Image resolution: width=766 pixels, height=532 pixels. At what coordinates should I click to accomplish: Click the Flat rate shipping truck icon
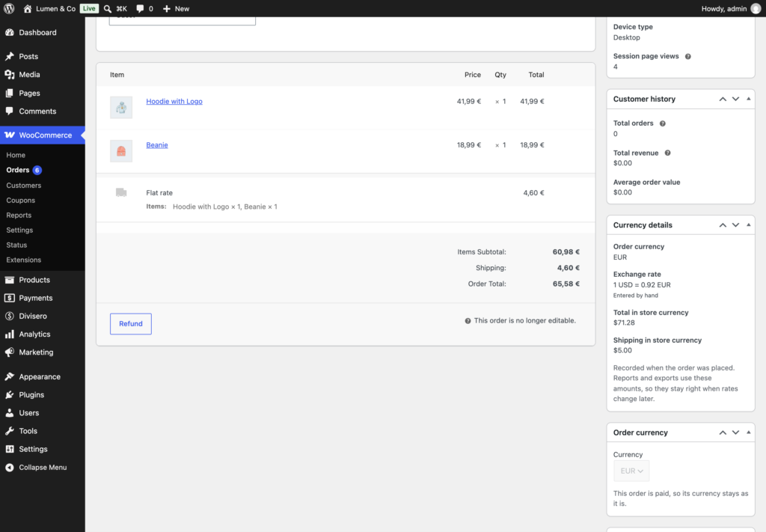click(x=121, y=192)
